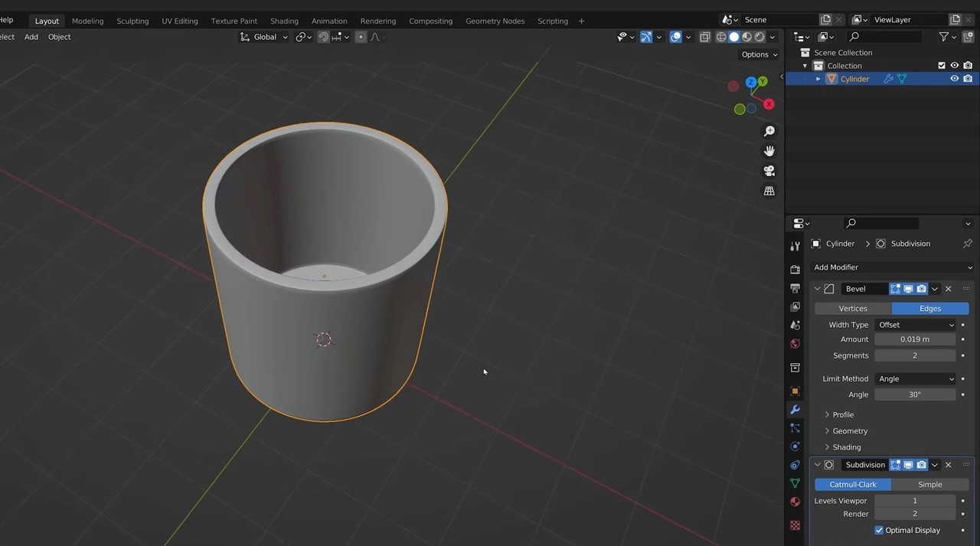Open the Add Modifier dropdown
This screenshot has height=546, width=980.
point(892,267)
